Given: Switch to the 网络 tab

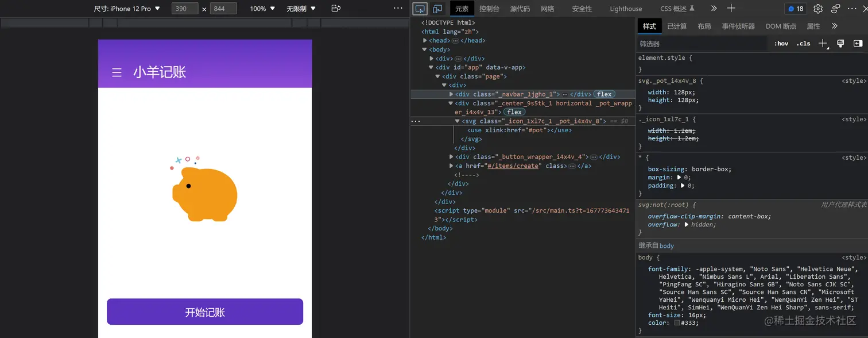Looking at the screenshot, I should pyautogui.click(x=548, y=9).
